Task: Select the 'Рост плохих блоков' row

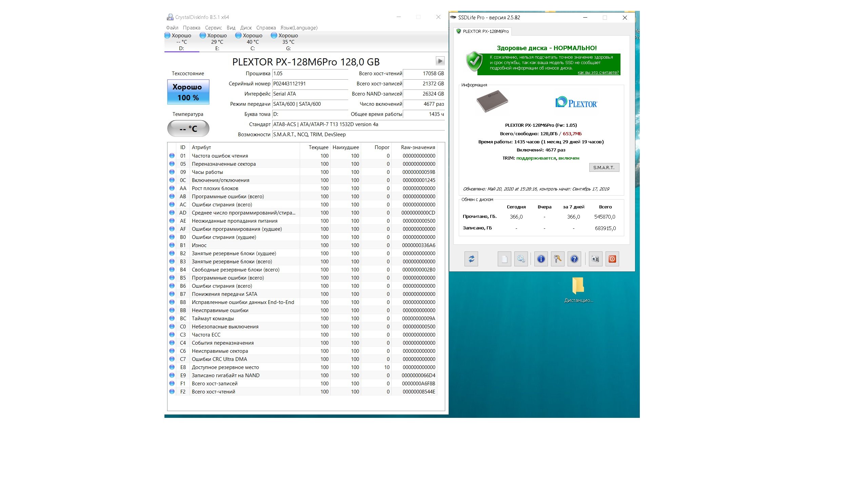Action: [303, 188]
